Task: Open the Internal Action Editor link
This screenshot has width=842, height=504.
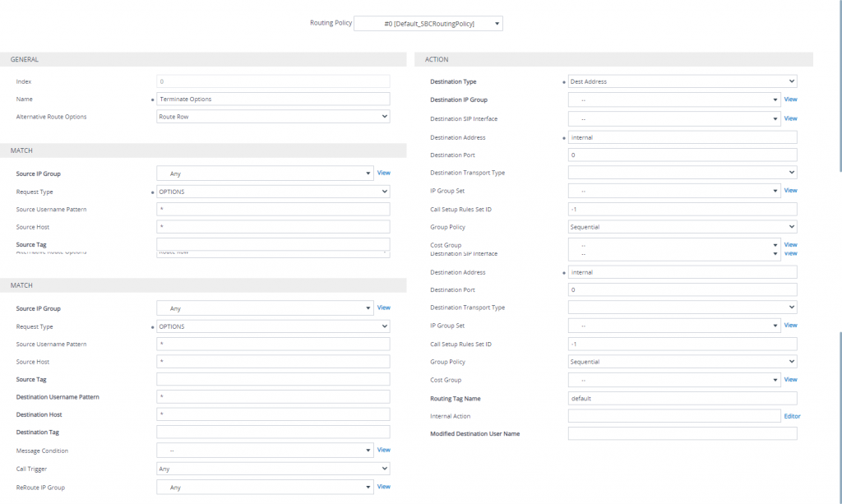Action: 792,416
